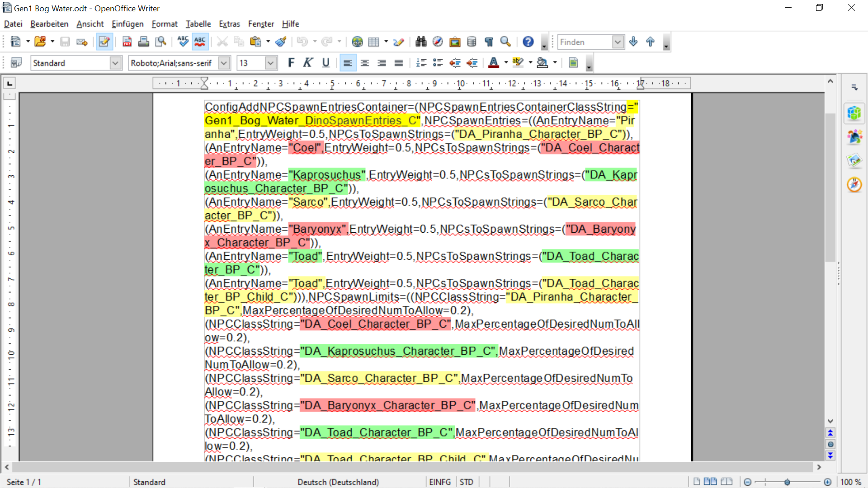Toggle Edit File mode icon
Viewport: 868px width, 488px height.
[x=104, y=42]
